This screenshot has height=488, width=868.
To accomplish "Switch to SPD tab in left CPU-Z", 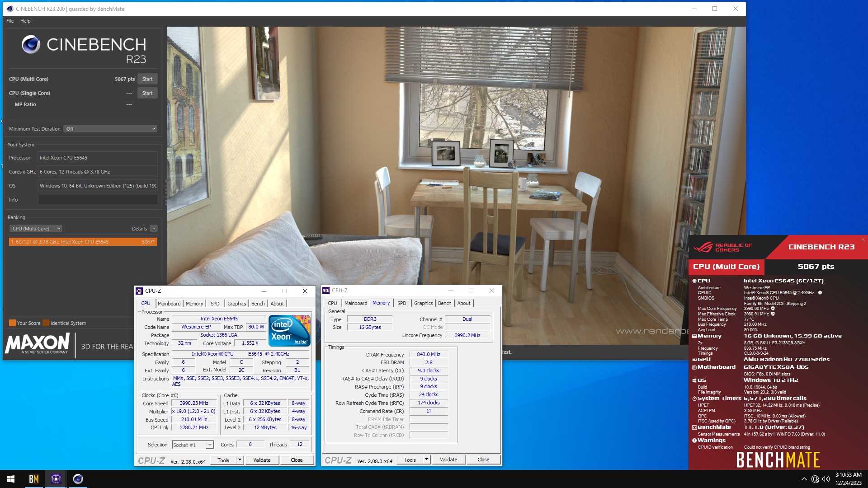I will pos(215,304).
